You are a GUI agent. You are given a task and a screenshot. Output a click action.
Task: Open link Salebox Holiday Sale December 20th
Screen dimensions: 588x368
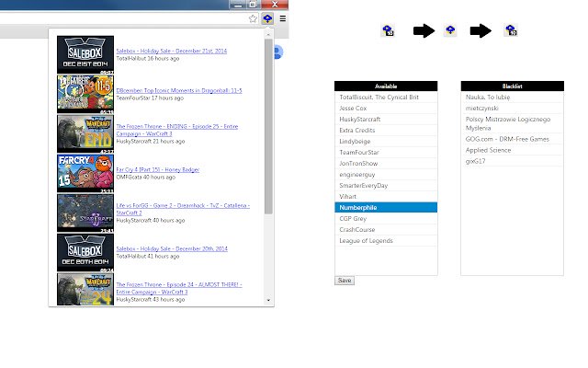click(x=172, y=248)
